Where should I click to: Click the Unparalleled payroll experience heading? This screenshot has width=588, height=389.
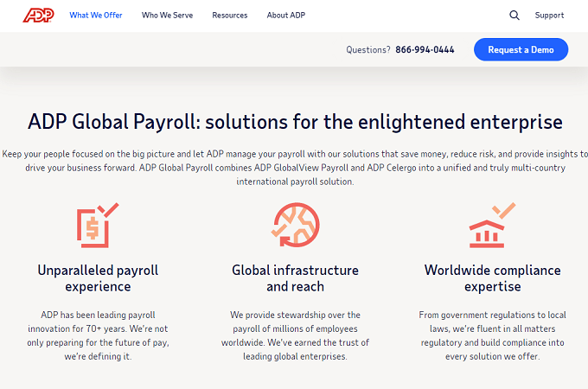pyautogui.click(x=98, y=278)
